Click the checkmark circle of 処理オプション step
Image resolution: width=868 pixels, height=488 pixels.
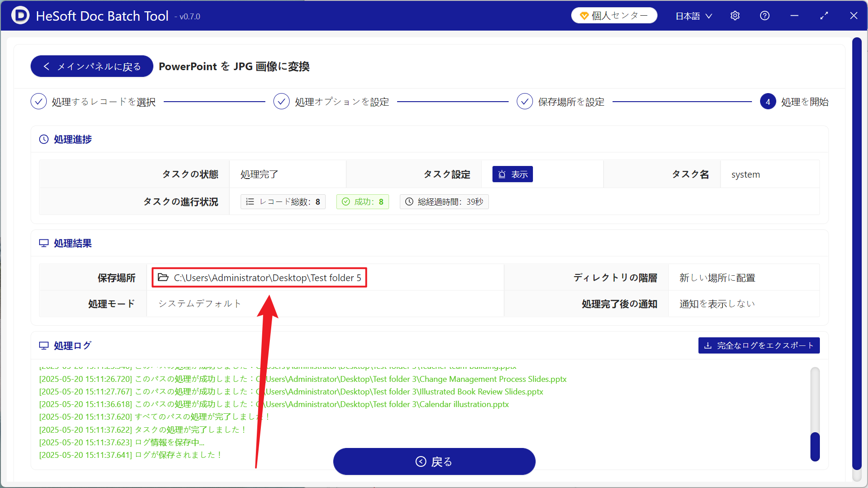(x=282, y=102)
